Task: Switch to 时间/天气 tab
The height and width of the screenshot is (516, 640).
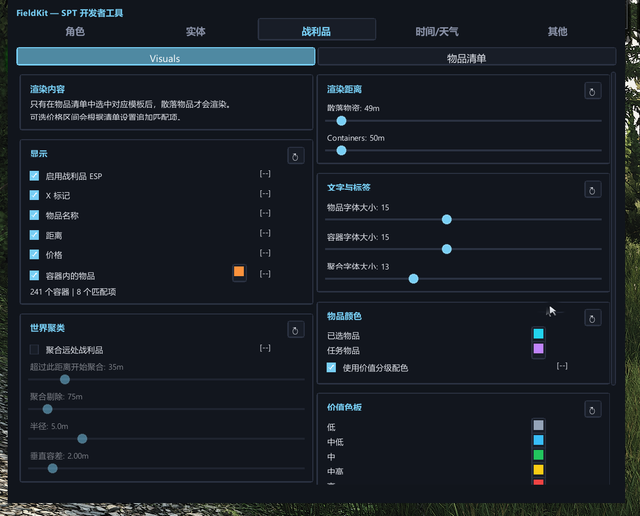Action: tap(437, 31)
